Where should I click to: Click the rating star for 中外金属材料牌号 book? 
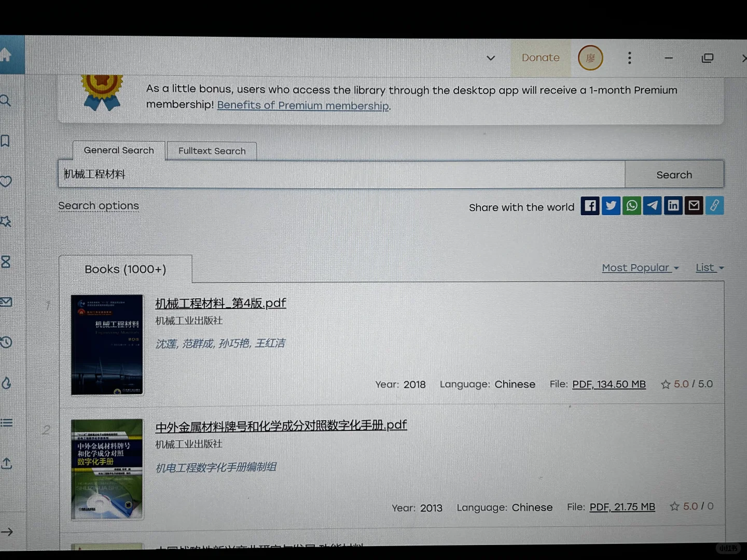point(674,506)
